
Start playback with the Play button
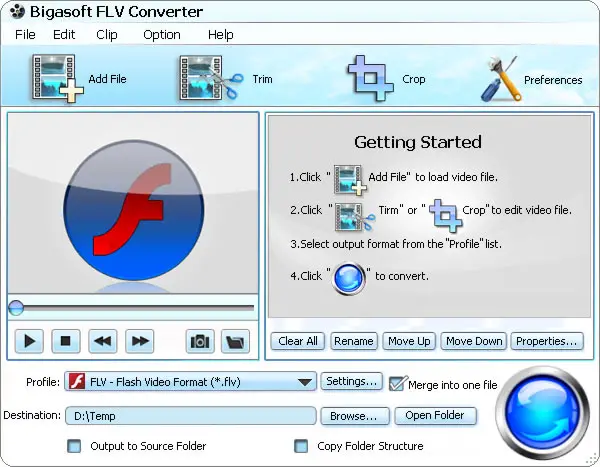click(29, 341)
